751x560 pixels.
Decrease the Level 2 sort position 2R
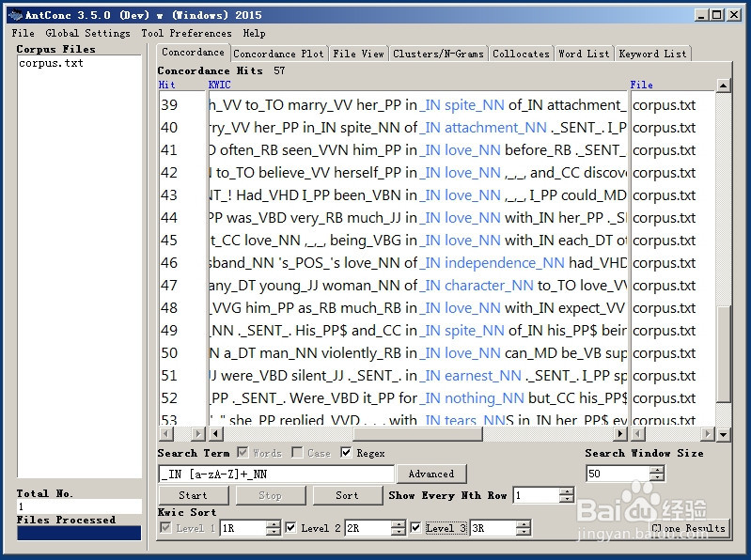coord(398,532)
